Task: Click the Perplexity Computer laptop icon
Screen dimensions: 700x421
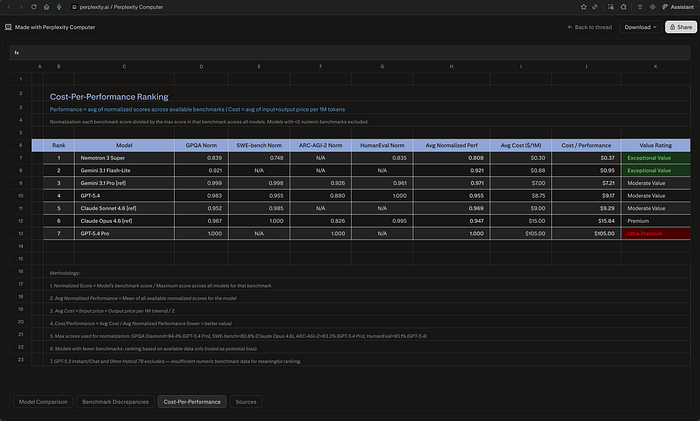Action: [8, 27]
